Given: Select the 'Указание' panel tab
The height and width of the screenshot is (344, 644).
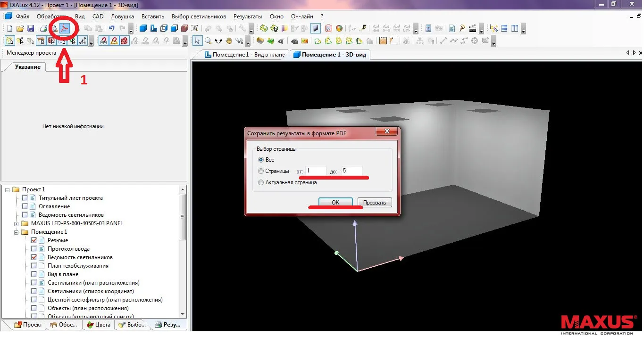Looking at the screenshot, I should [x=28, y=67].
